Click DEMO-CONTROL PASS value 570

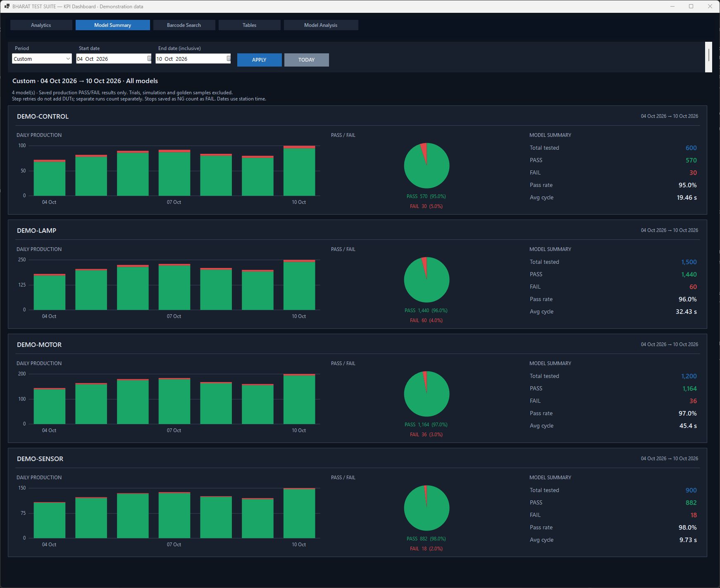[x=691, y=160]
